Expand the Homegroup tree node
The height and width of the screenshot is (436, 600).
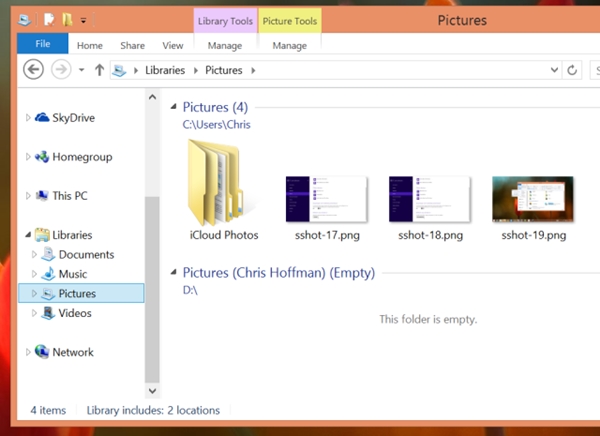tap(28, 157)
